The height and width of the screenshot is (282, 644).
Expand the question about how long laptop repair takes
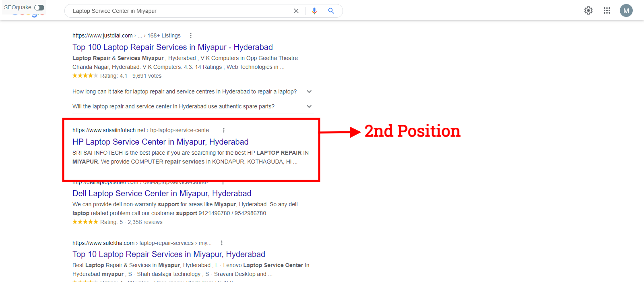192,91
